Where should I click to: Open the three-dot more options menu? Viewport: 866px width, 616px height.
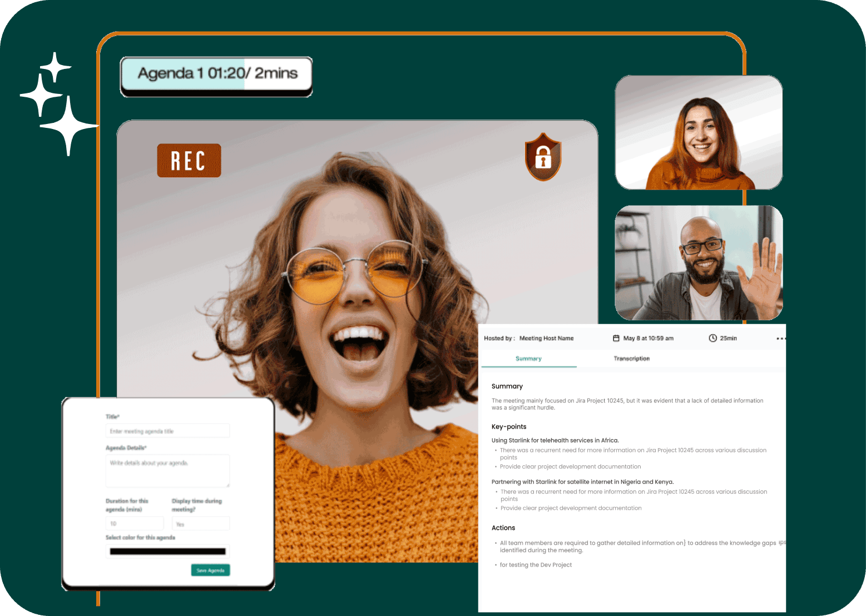pos(781,339)
